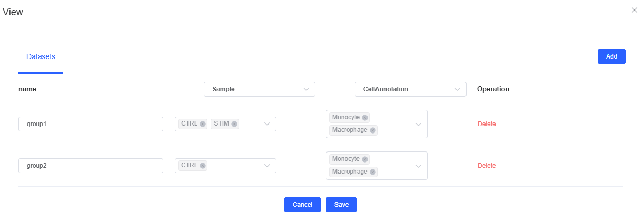Remove Macrophage tag in group2 row
The image size is (644, 219).
[x=373, y=172]
